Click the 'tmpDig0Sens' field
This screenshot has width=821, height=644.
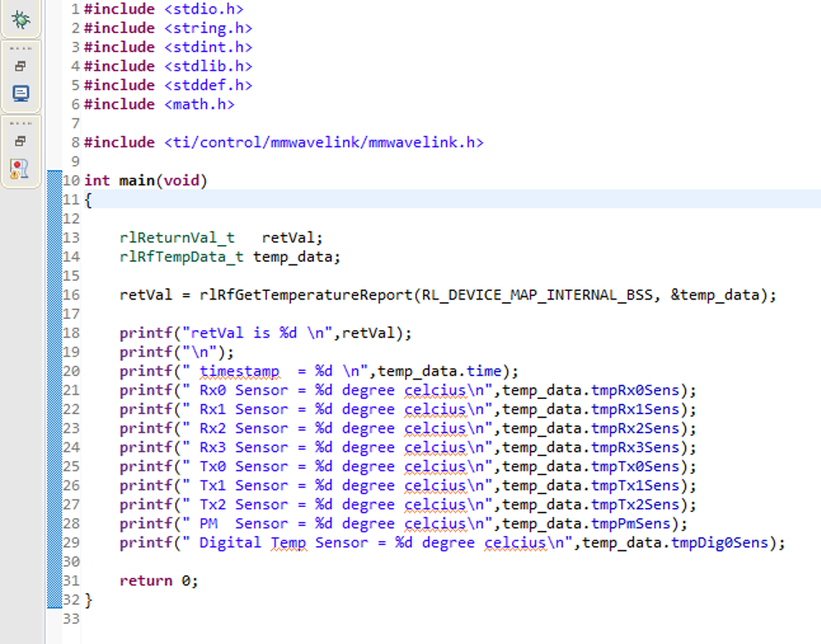tap(720, 543)
